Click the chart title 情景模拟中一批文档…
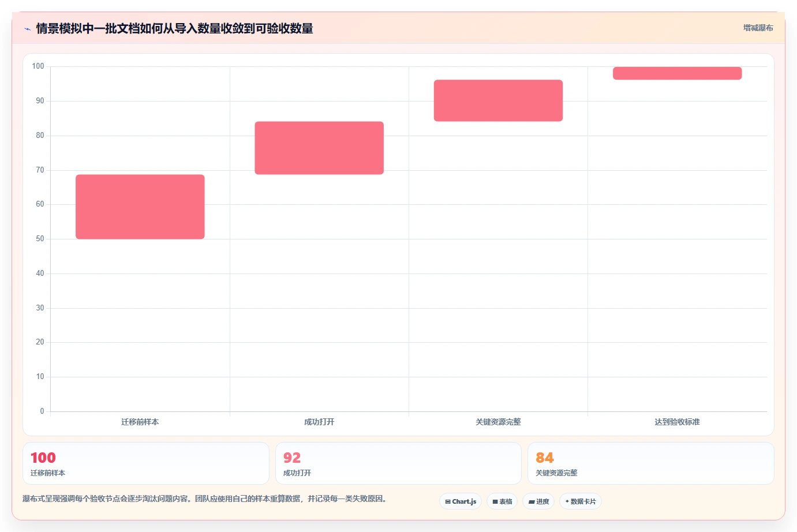This screenshot has width=797, height=532. pyautogui.click(x=174, y=28)
